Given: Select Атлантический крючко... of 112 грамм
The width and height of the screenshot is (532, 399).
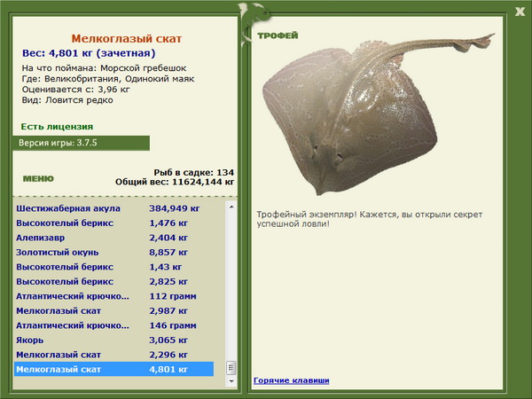Looking at the screenshot, I should point(114,296).
